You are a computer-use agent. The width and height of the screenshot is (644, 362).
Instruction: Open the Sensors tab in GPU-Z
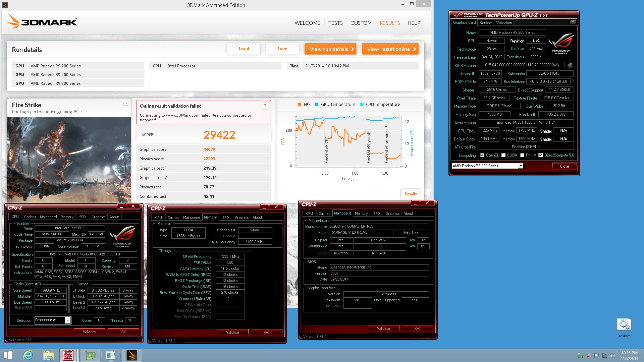click(486, 22)
